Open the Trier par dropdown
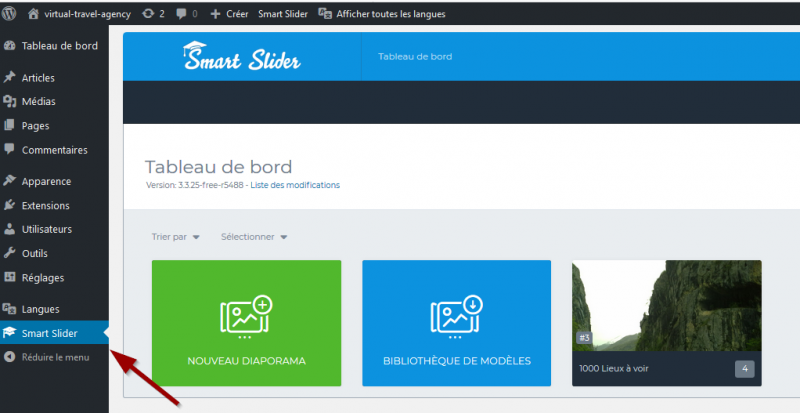This screenshot has height=413, width=800. (176, 237)
